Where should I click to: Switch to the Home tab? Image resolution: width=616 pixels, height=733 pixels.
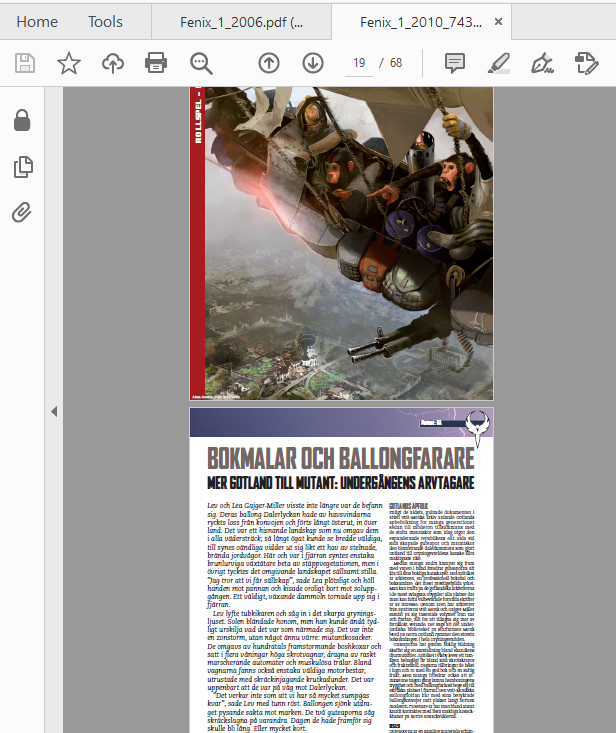[x=37, y=22]
